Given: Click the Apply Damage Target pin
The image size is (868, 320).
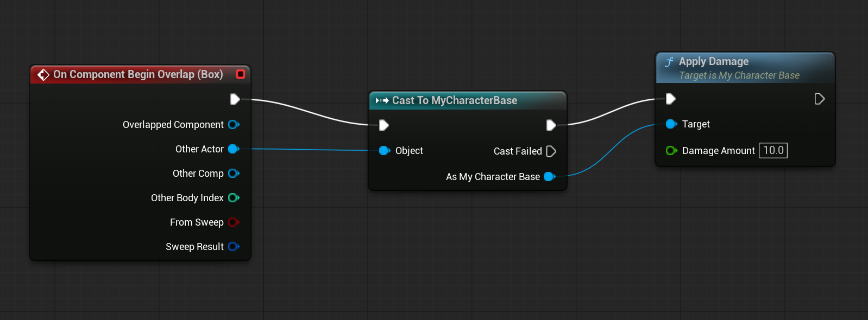Looking at the screenshot, I should tap(671, 124).
